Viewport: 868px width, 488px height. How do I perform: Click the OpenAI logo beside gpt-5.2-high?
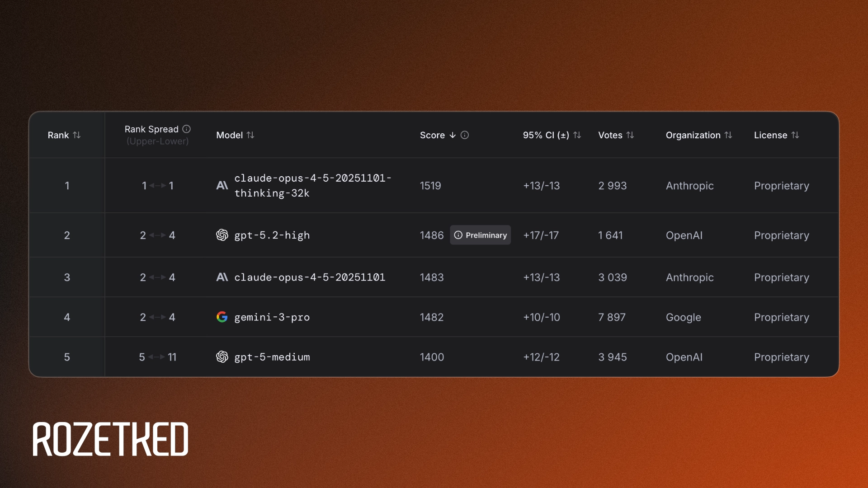[x=222, y=235]
